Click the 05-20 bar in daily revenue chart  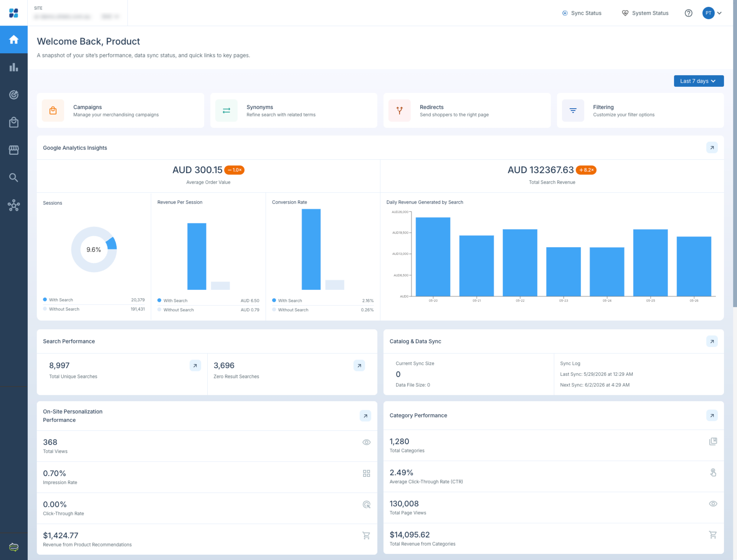coord(433,257)
